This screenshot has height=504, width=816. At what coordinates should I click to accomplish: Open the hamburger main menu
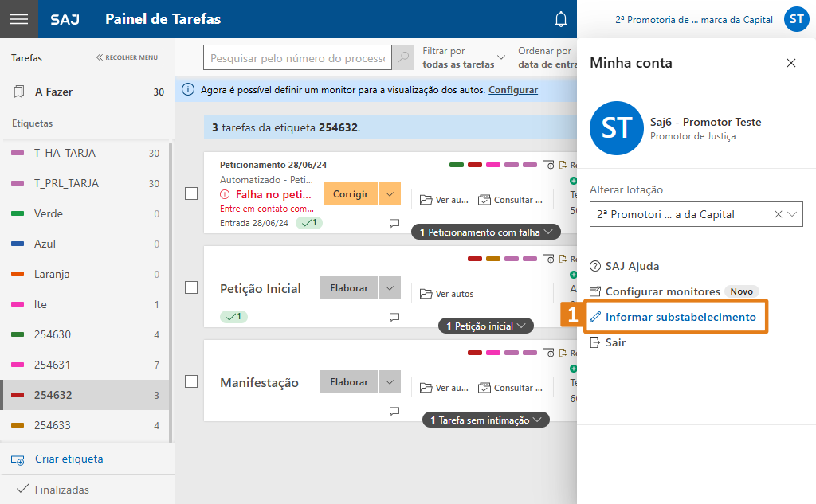click(x=18, y=19)
